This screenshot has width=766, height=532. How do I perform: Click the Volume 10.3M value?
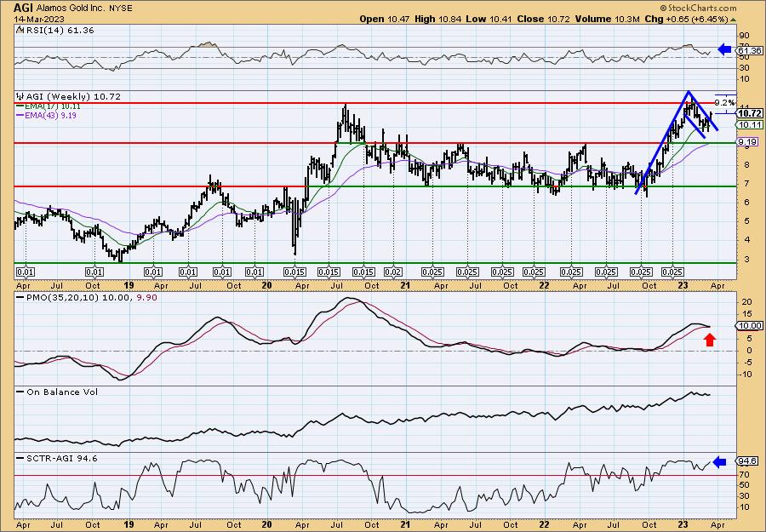click(x=607, y=19)
